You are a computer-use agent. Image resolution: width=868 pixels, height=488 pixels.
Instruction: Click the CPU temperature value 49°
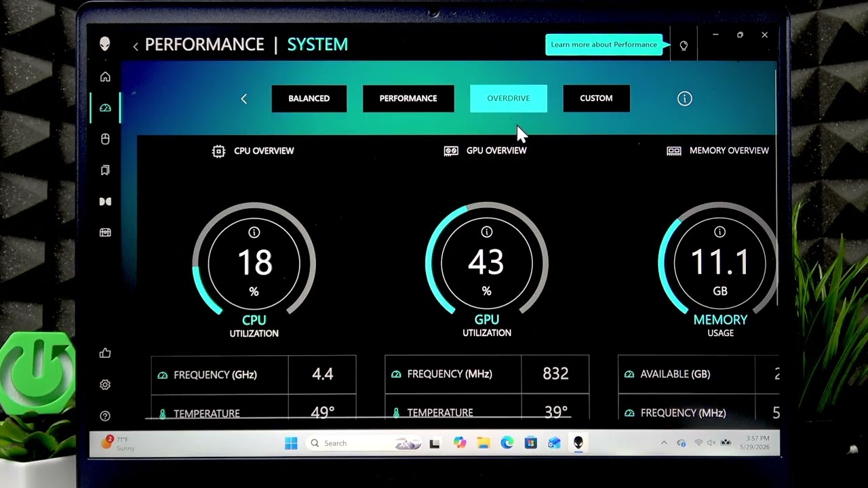323,413
